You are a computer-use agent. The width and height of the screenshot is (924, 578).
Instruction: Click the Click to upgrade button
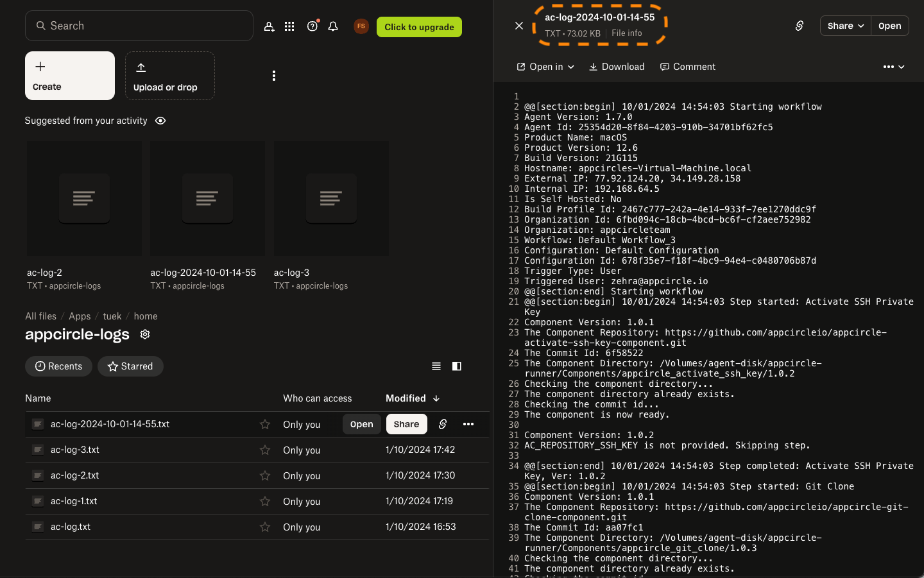[419, 27]
